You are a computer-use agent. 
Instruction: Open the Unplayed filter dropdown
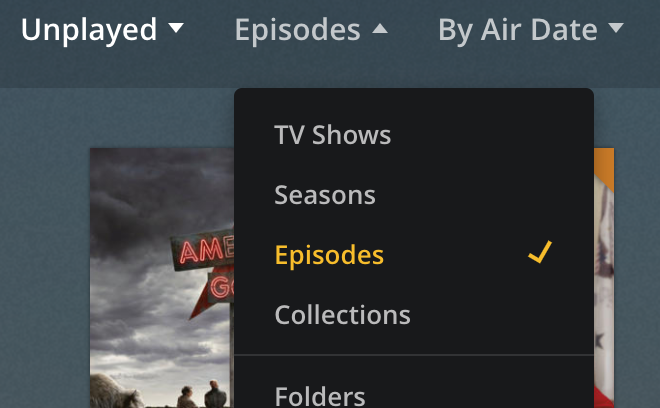(x=102, y=29)
